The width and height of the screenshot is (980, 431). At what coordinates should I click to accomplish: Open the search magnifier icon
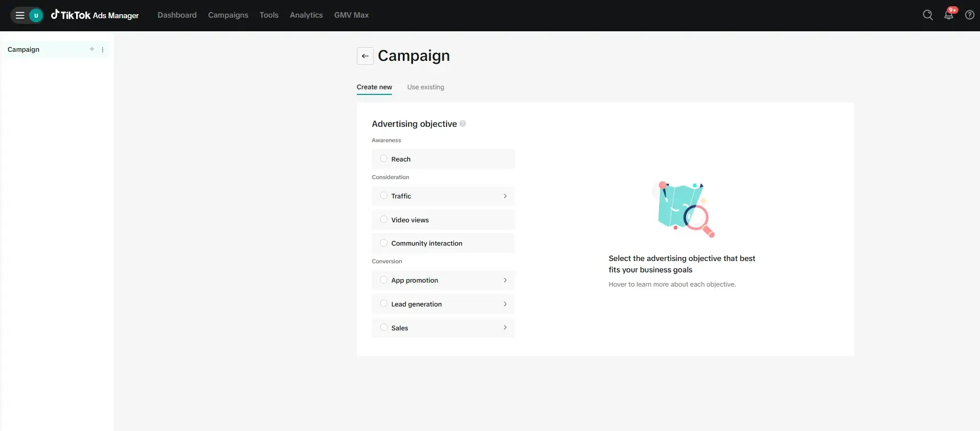928,15
